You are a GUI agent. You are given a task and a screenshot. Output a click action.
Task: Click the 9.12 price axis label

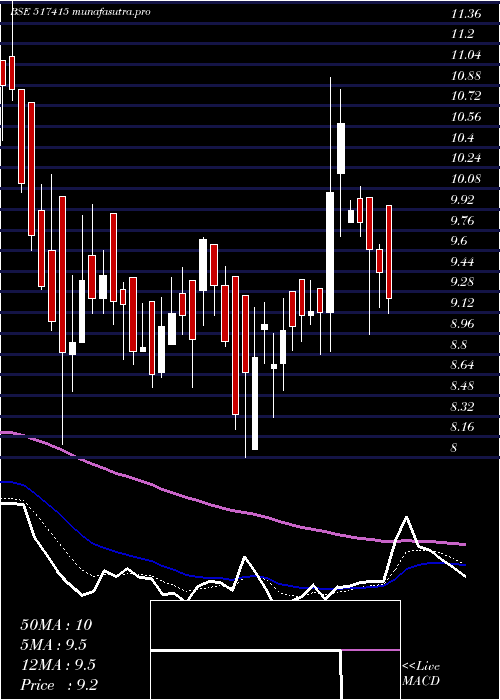click(462, 304)
